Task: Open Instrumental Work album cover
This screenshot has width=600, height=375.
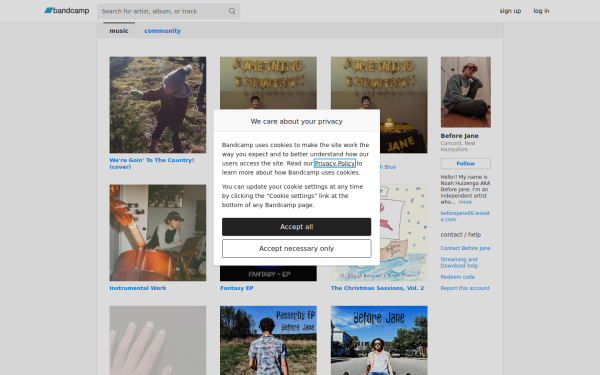Action: point(158,233)
